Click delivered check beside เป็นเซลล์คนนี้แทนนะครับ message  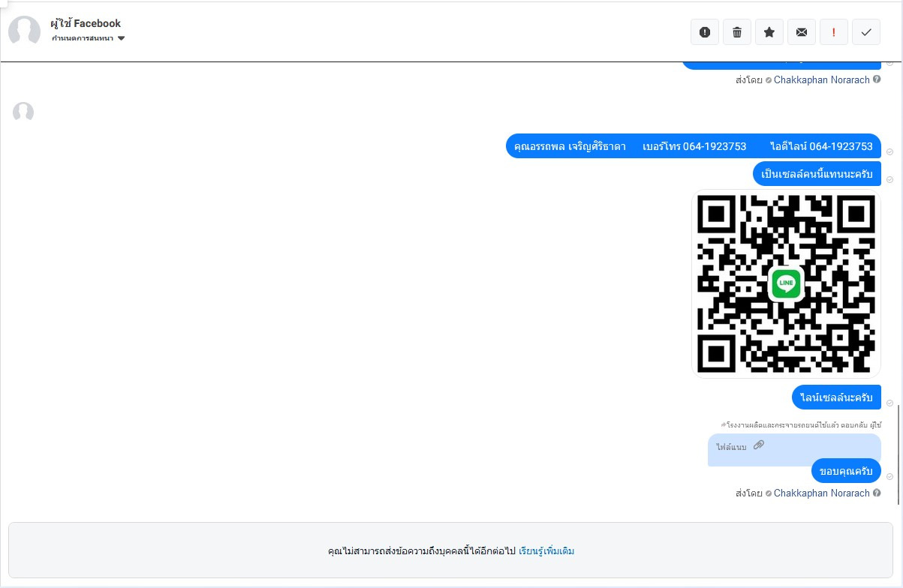tap(889, 179)
